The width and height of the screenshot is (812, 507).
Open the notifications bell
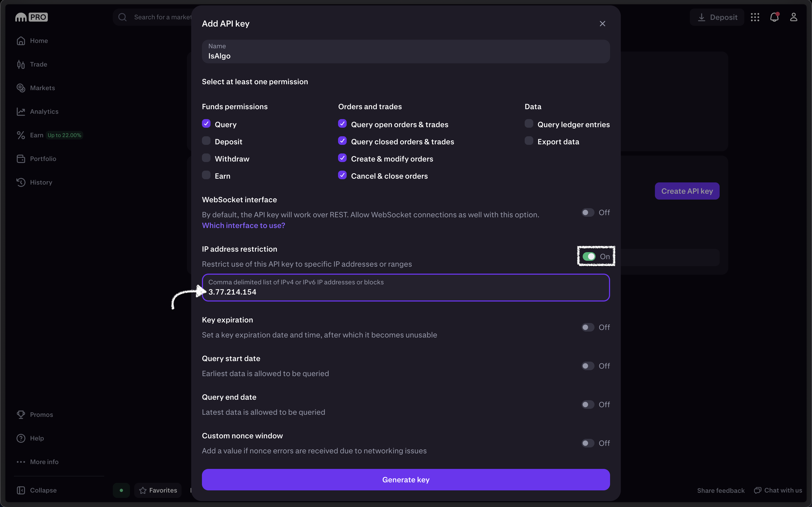point(774,17)
